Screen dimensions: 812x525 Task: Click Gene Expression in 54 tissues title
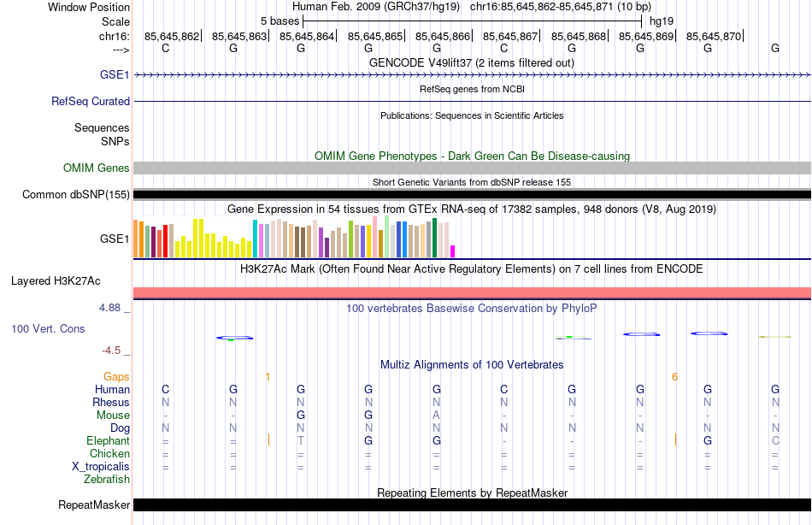(x=472, y=209)
